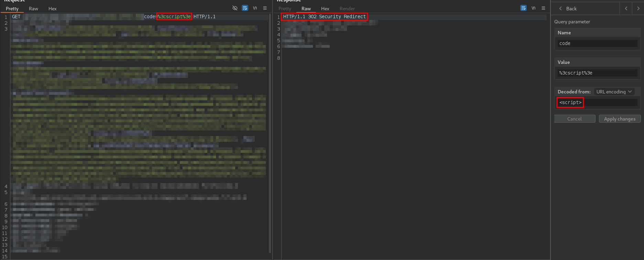Toggle word wrap icon in Request pane
644x260 pixels.
click(x=245, y=8)
